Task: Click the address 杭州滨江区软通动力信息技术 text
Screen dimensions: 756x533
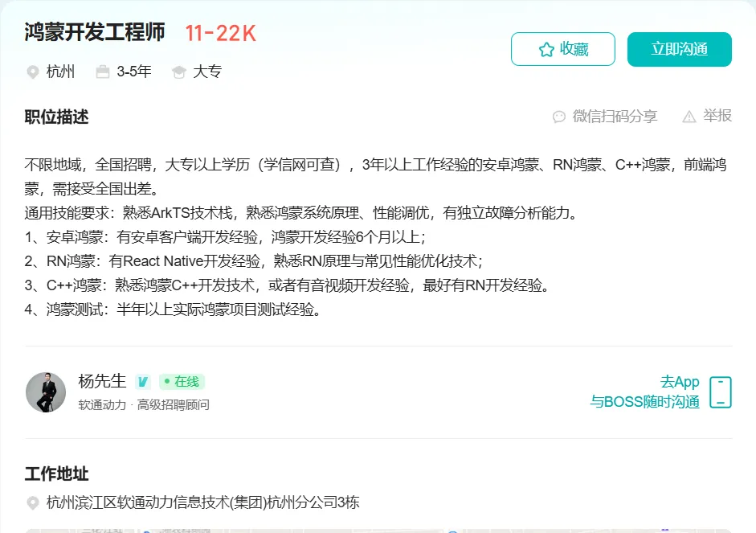Action: click(202, 502)
